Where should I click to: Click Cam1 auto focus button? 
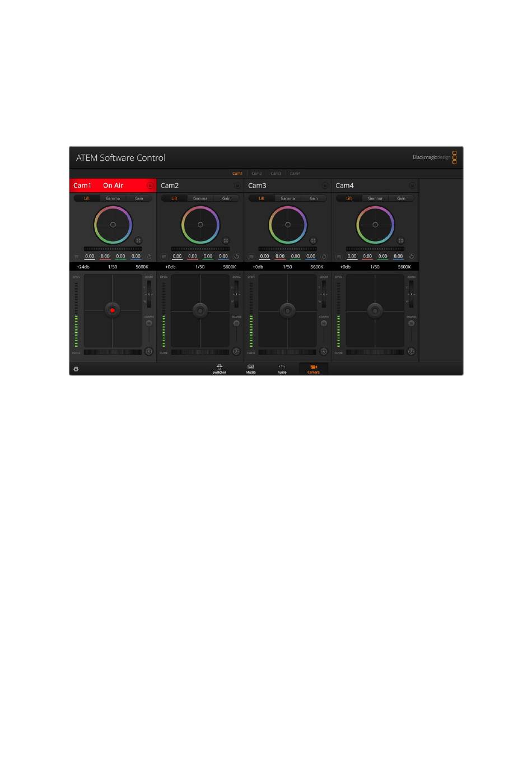point(149,351)
